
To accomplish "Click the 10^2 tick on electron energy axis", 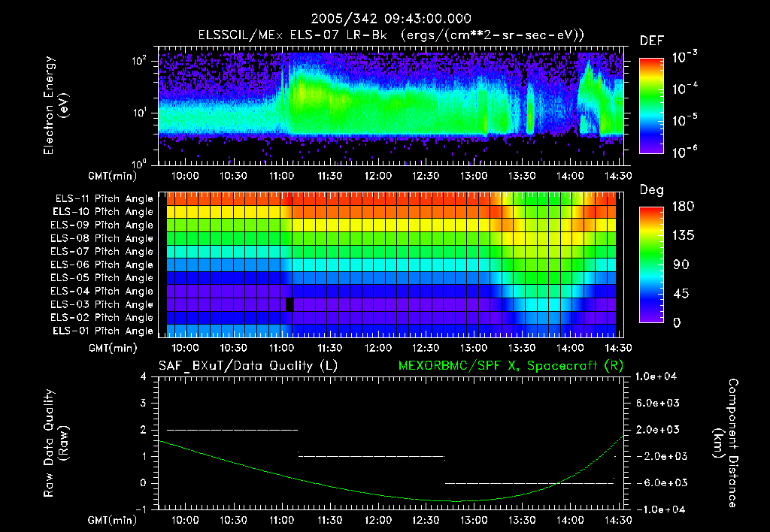I will [139, 61].
